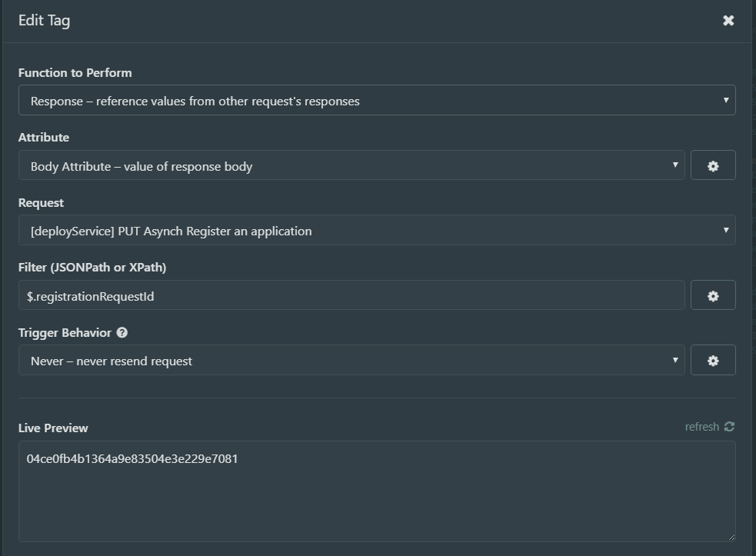The width and height of the screenshot is (756, 556).
Task: Click the Request field label
Action: coord(41,203)
